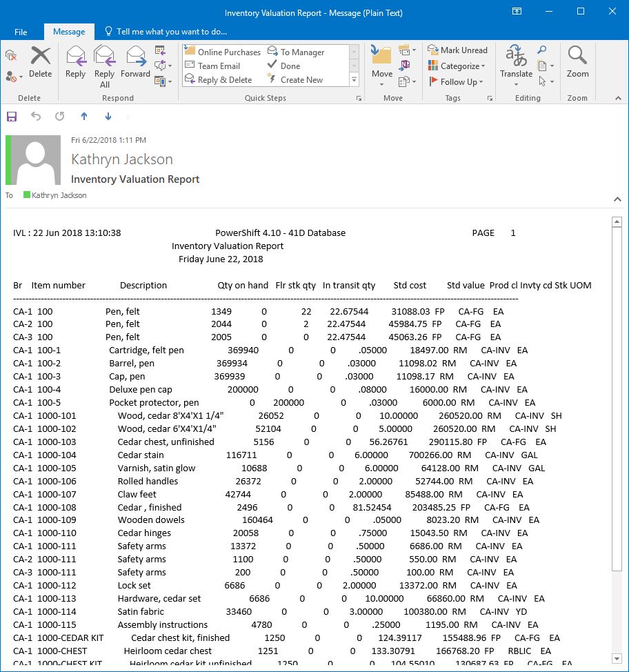Screen dimensions: 629x672
Task: Click the scrollbar down arrow
Action: pyautogui.click(x=617, y=659)
